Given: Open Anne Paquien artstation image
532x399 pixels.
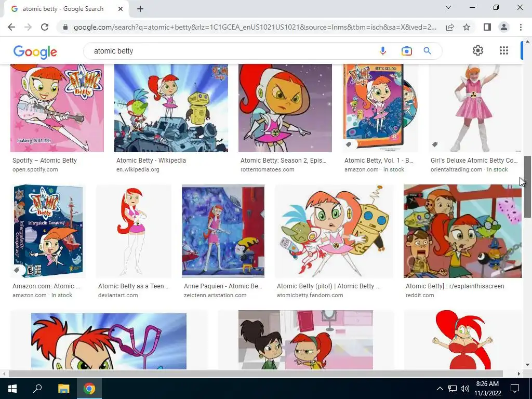Looking at the screenshot, I should [223, 231].
